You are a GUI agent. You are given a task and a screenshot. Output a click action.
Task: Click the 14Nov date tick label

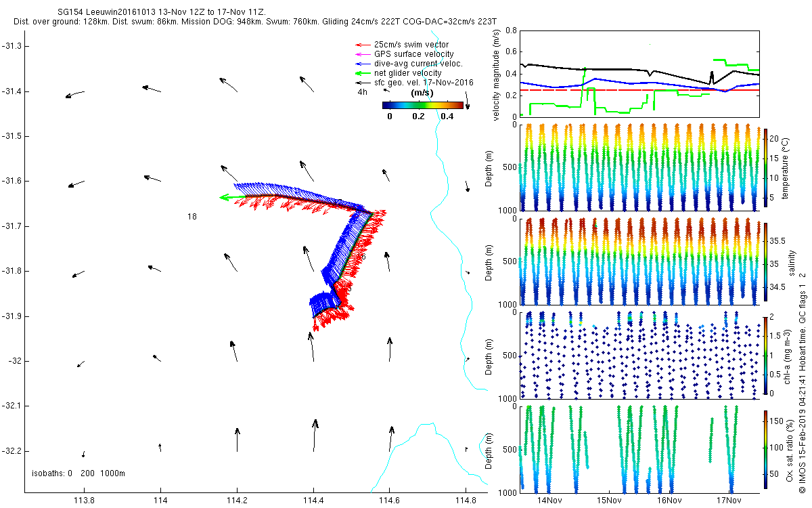point(549,501)
